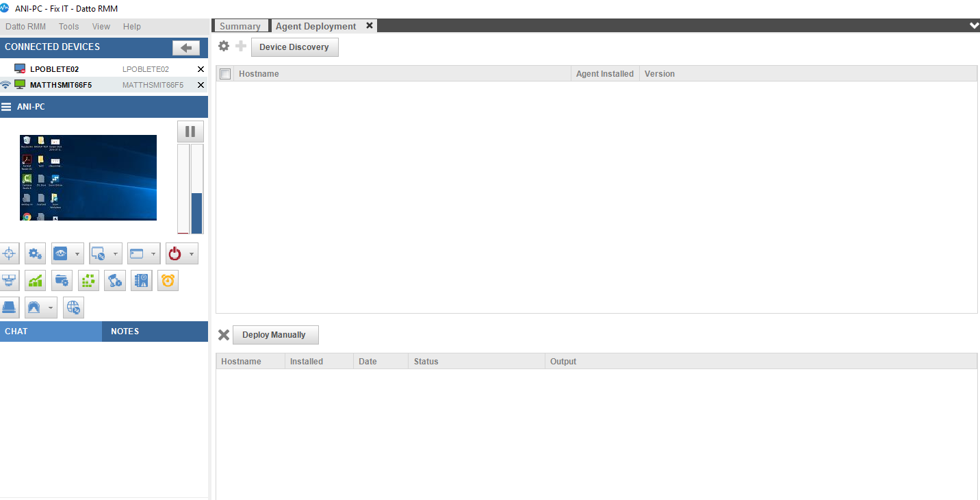The width and height of the screenshot is (980, 500).
Task: Click the desk lamp quick jobs icon
Action: tap(115, 280)
